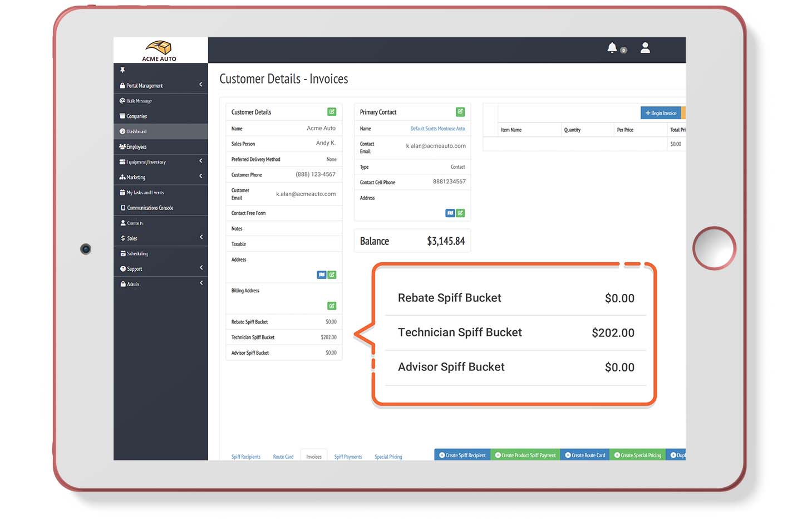The height and width of the screenshot is (519, 812).
Task: Expand the Marketing menu chevron
Action: click(x=201, y=176)
